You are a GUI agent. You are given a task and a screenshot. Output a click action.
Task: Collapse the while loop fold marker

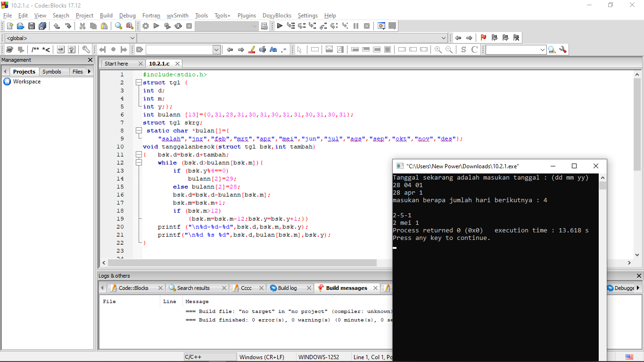139,163
